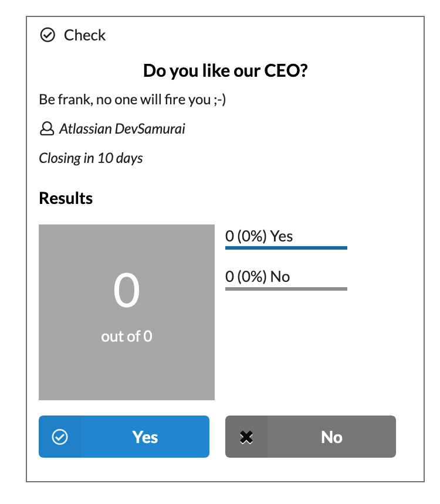Open the Atlassian DevSamurai author name

[x=122, y=129]
